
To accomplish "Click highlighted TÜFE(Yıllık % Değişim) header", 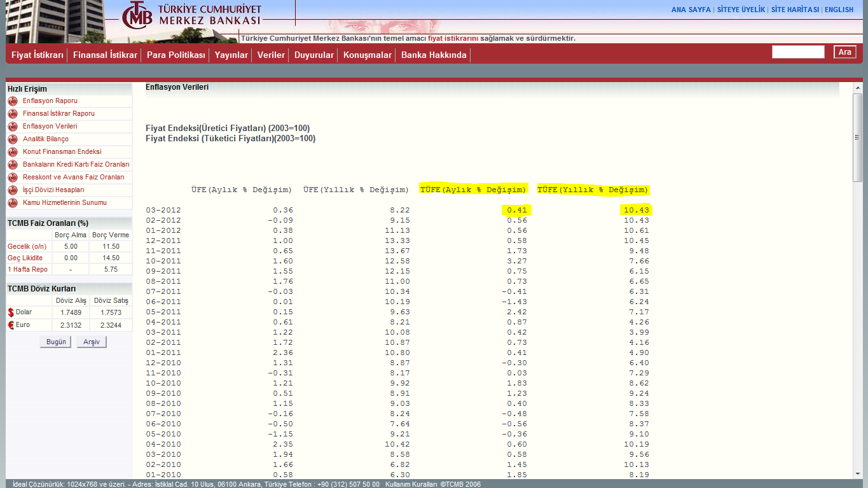I will (593, 190).
